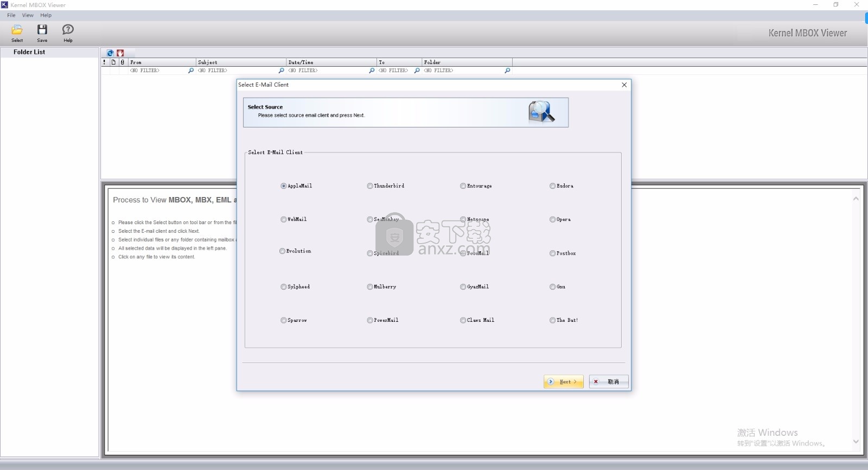Open the View menu
The width and height of the screenshot is (868, 470).
point(28,15)
